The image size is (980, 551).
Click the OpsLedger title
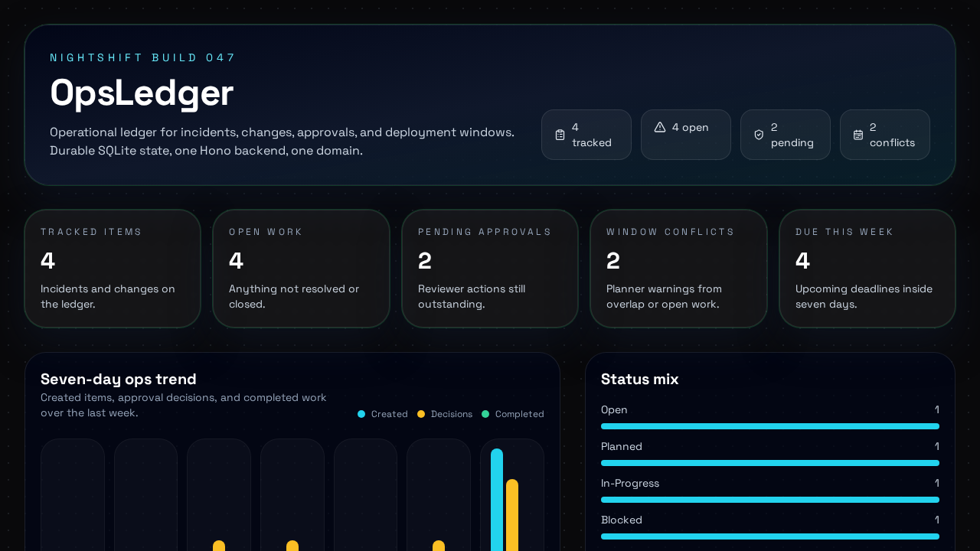coord(141,93)
